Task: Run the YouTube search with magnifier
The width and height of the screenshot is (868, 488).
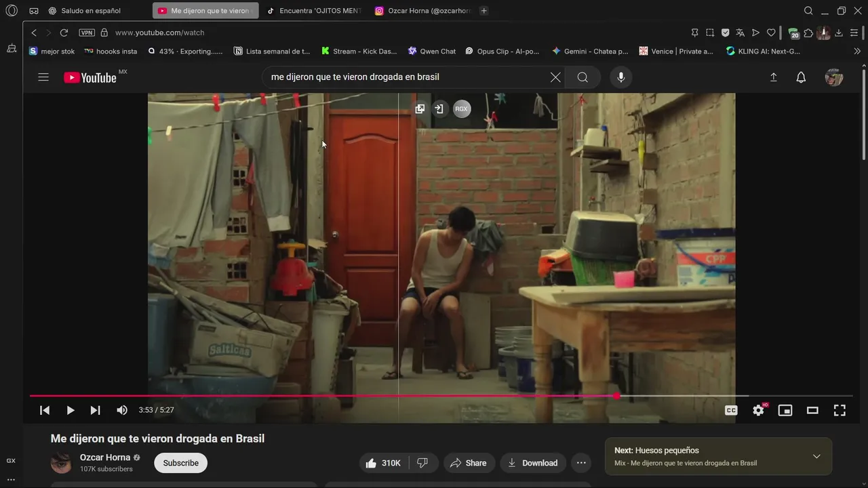Action: pyautogui.click(x=583, y=77)
